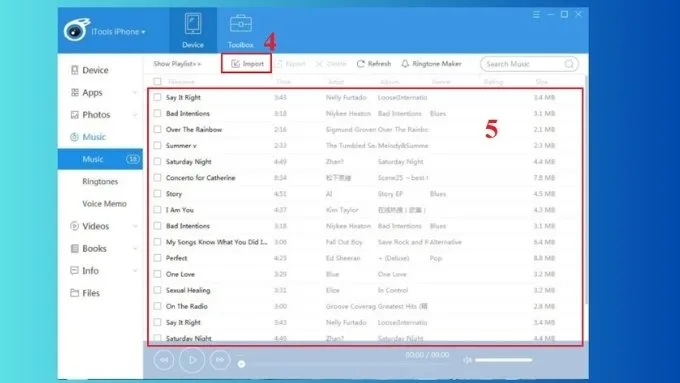Click the Export button
The image size is (680, 383).
(x=290, y=64)
